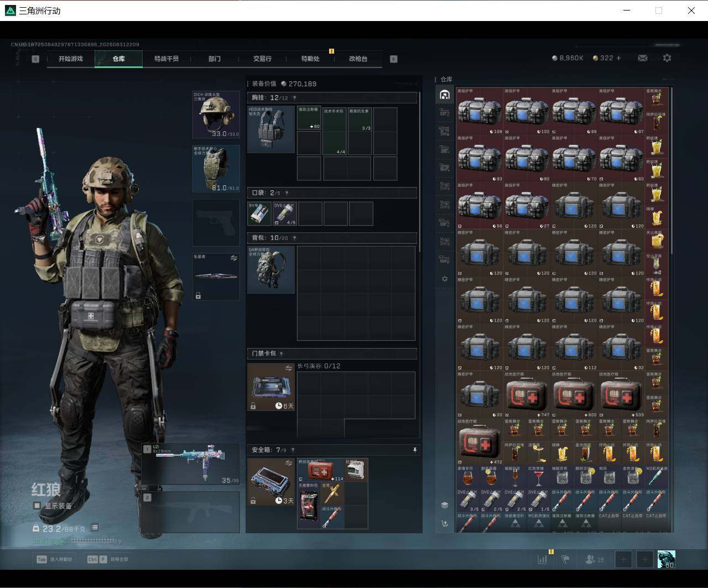The image size is (708, 588).
Task: Click the help icon beside 口袋
Action: (x=287, y=193)
